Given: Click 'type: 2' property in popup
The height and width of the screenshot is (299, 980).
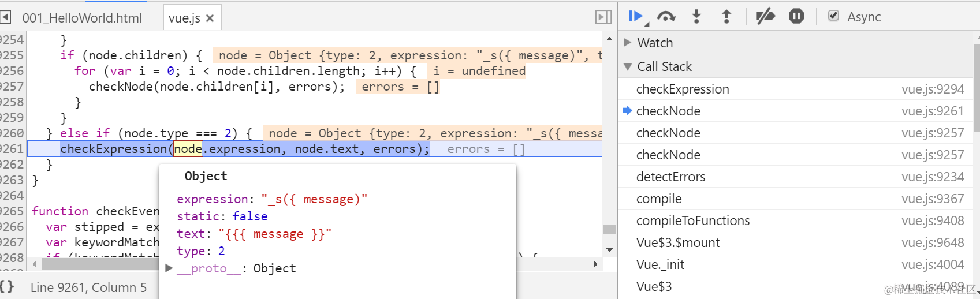Looking at the screenshot, I should coord(201,251).
